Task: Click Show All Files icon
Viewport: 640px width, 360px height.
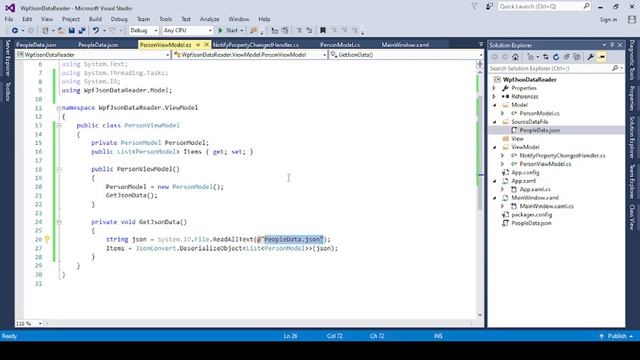Action: 577,57
